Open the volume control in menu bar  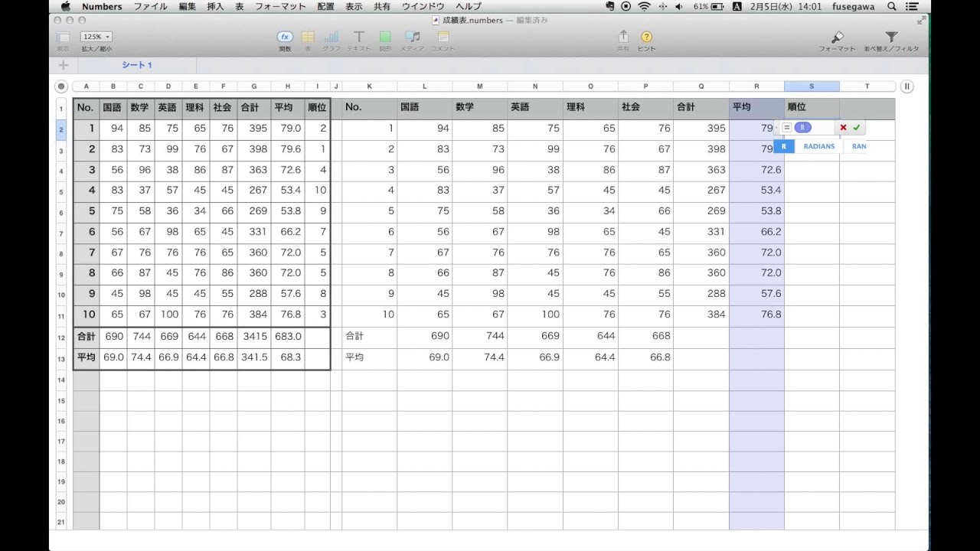tap(679, 6)
